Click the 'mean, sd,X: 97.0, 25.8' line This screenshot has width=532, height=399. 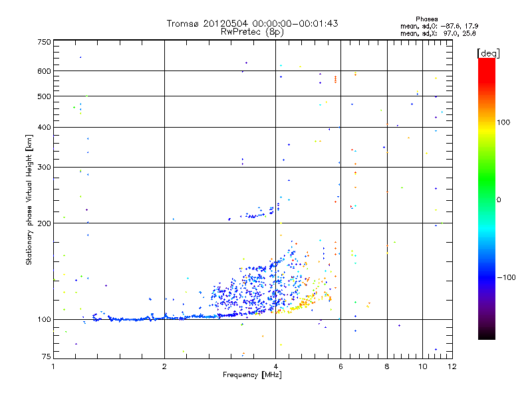pyautogui.click(x=438, y=34)
